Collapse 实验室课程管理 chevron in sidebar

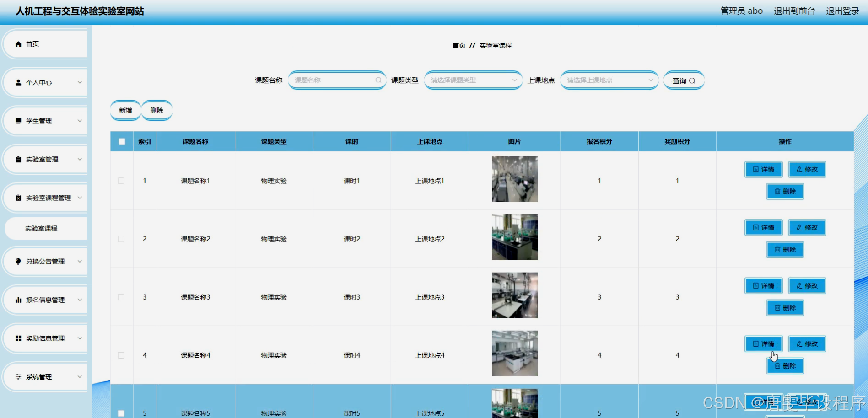[80, 198]
